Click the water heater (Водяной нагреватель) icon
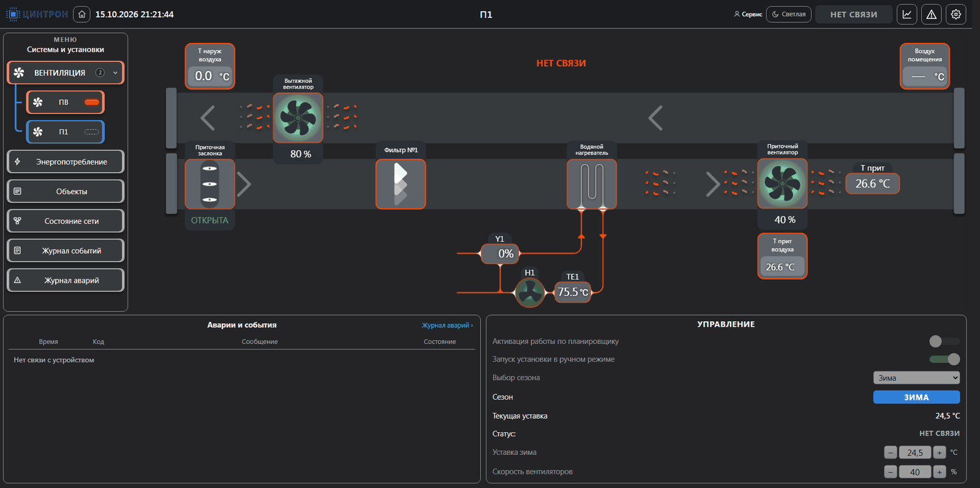Viewport: 980px width, 488px height. (x=592, y=184)
